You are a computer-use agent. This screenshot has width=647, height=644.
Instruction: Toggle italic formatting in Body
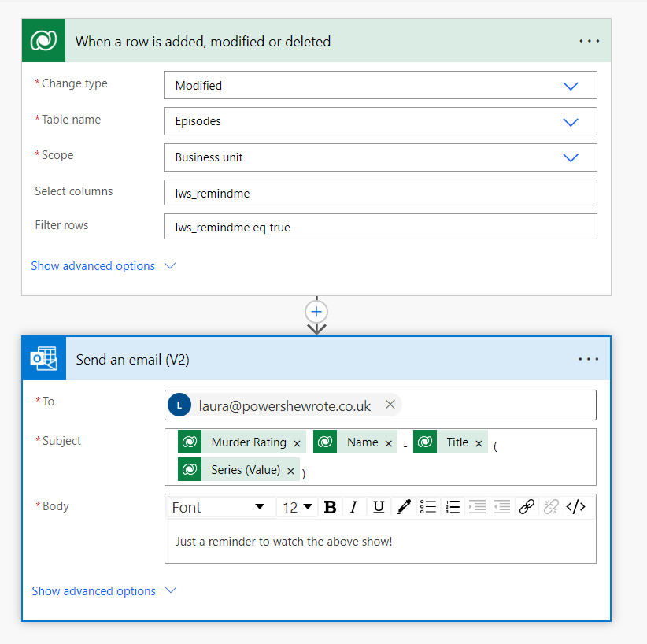click(x=353, y=507)
